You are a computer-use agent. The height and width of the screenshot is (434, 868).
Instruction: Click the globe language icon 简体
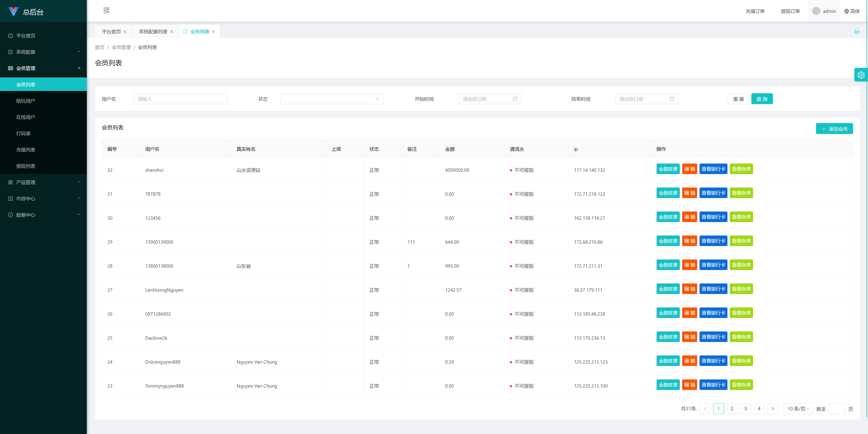[x=847, y=11]
